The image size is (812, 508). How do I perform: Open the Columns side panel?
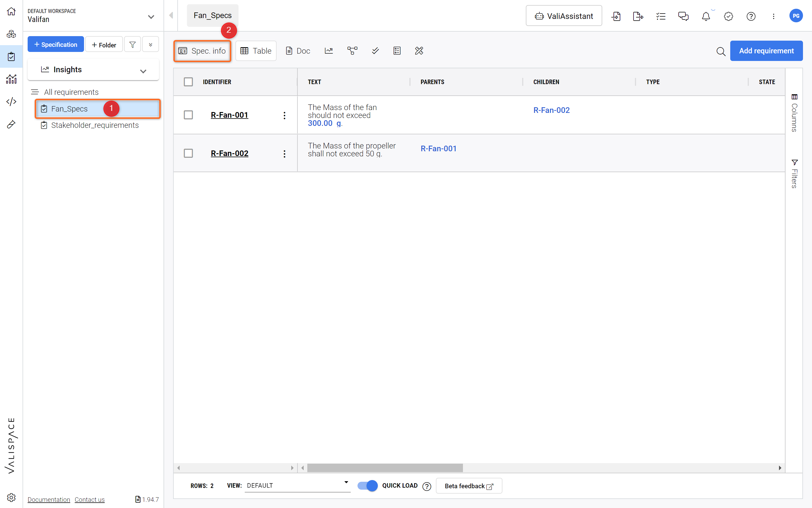(x=794, y=113)
